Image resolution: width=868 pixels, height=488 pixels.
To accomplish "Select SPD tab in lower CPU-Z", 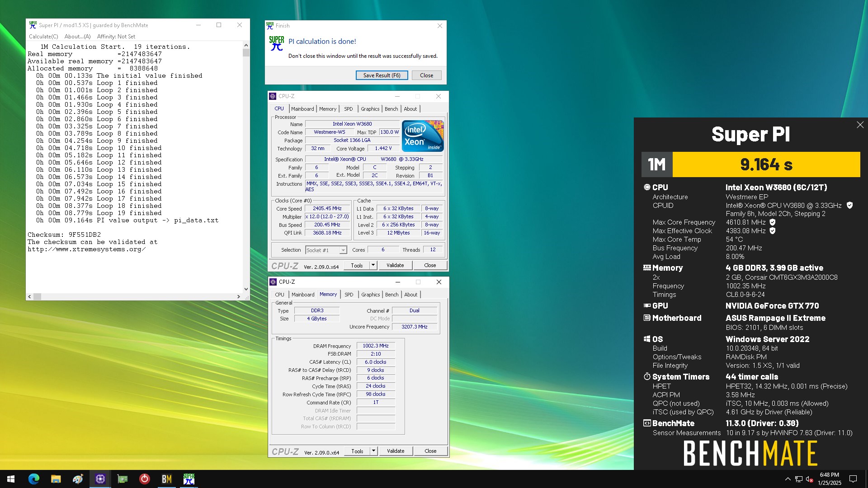I will (x=349, y=295).
